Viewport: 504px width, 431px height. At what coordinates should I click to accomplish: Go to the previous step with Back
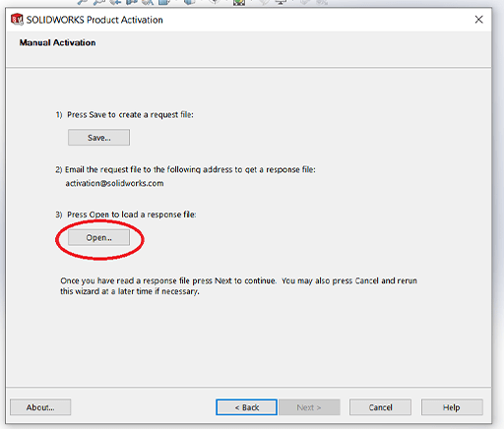click(x=246, y=407)
